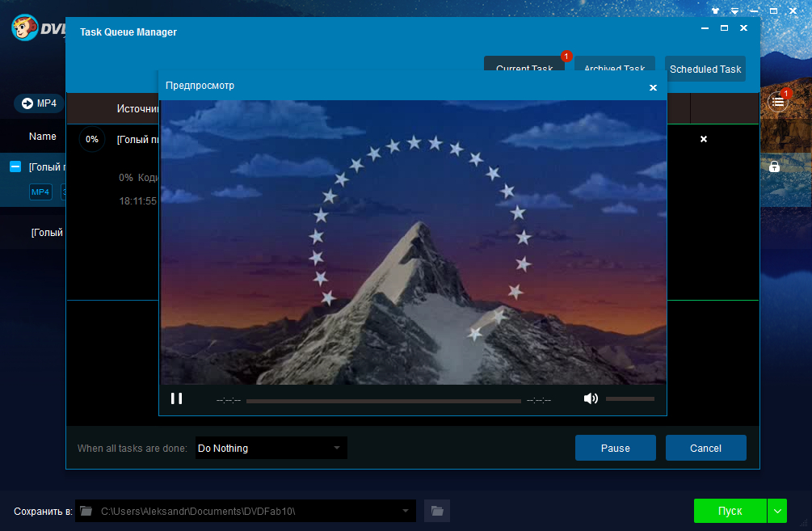812x531 pixels.
Task: Switch to the Archived Task tab
Action: (x=614, y=69)
